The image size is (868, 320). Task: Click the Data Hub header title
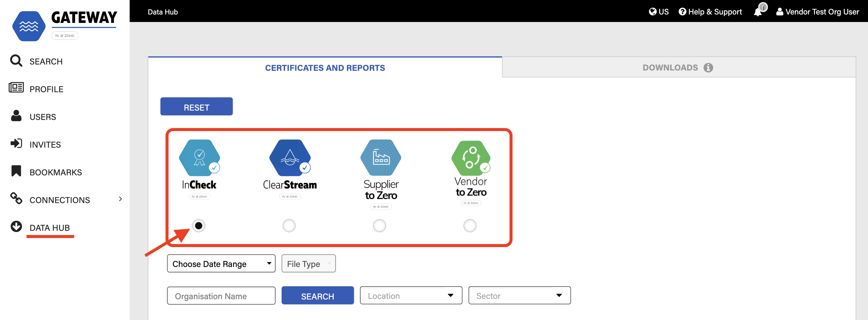pyautogui.click(x=163, y=12)
